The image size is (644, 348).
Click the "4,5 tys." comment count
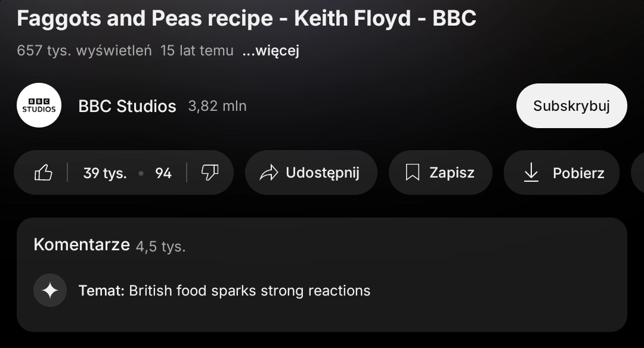tap(160, 246)
